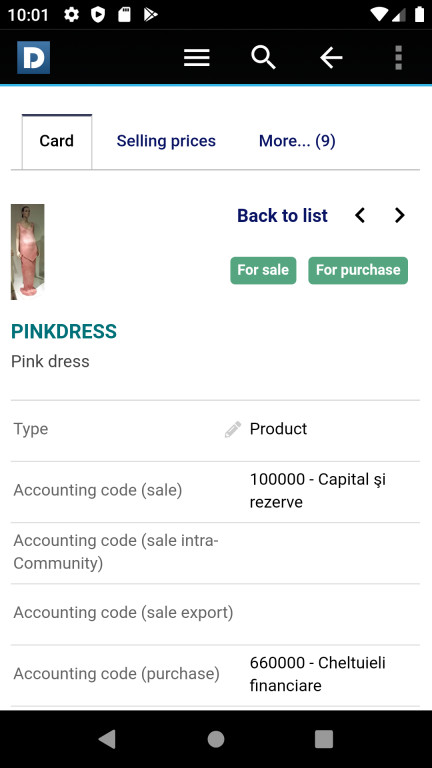The height and width of the screenshot is (768, 432).
Task: Tap the Android recent apps square button
Action: [x=324, y=739]
